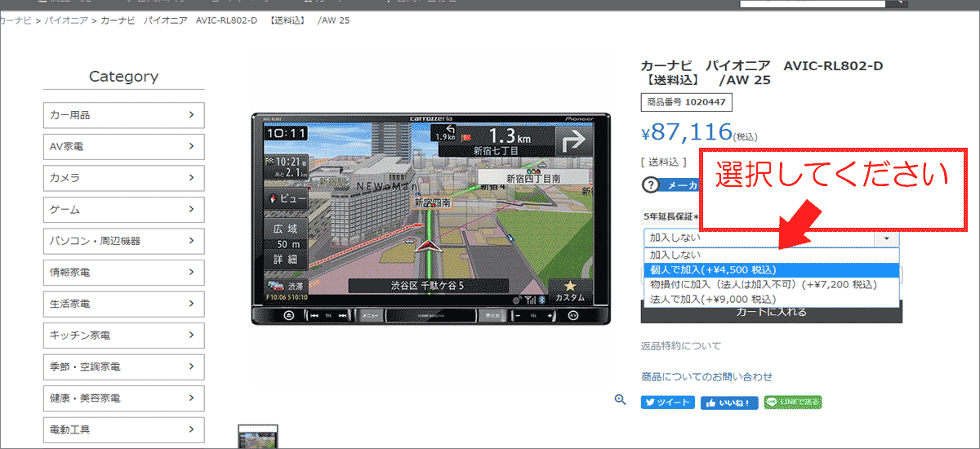Pick 物損付に加入 (+¥7,200 税込) option
This screenshot has width=980, height=449.
(770, 285)
